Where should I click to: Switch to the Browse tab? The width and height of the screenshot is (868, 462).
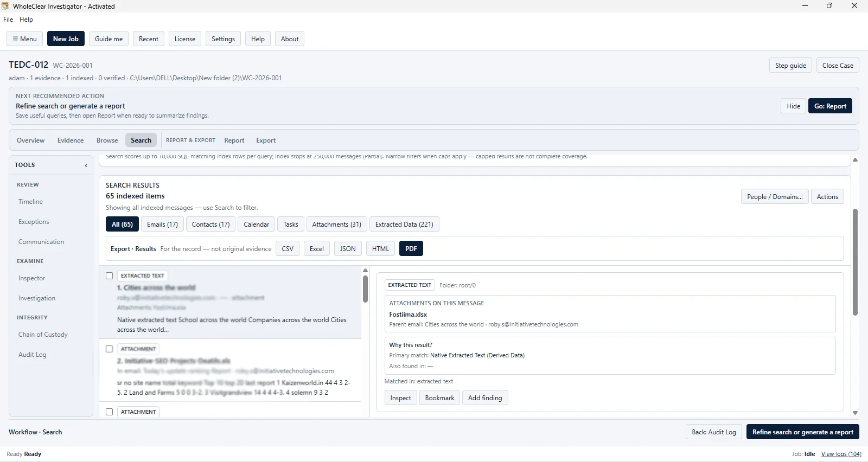tap(107, 140)
